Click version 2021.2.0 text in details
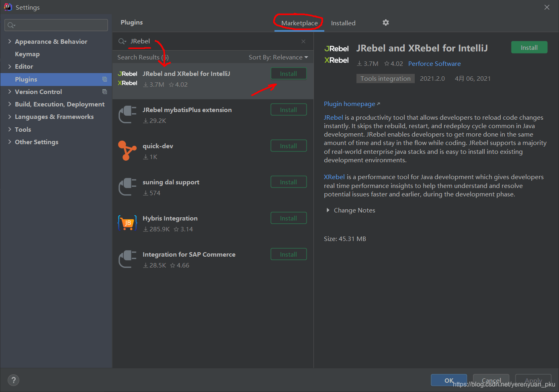Image resolution: width=559 pixels, height=392 pixels. [432, 78]
